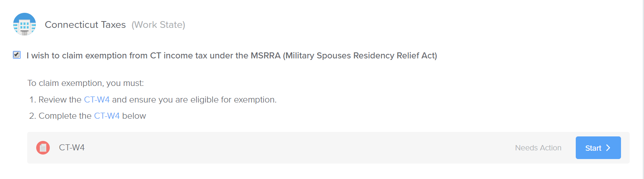Click the 'To claim exemption, you must' text
644x179 pixels.
tap(86, 83)
